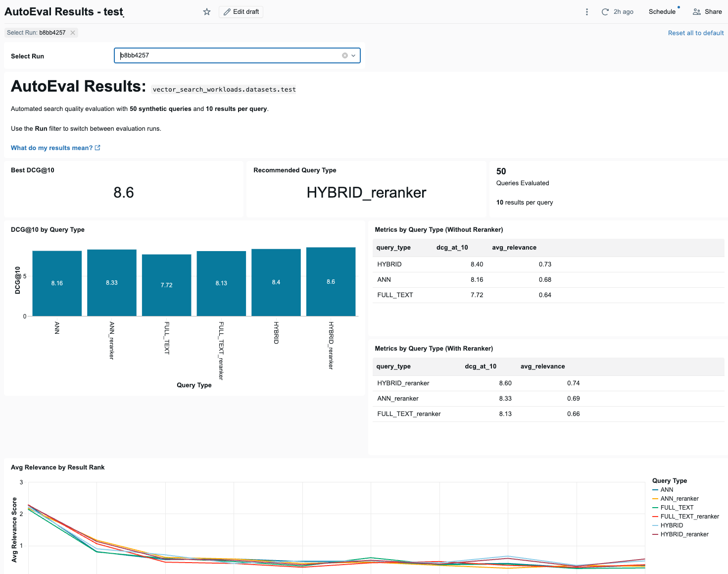This screenshot has width=728, height=574.
Task: Refresh the dashboard with the reload icon
Action: coord(605,11)
